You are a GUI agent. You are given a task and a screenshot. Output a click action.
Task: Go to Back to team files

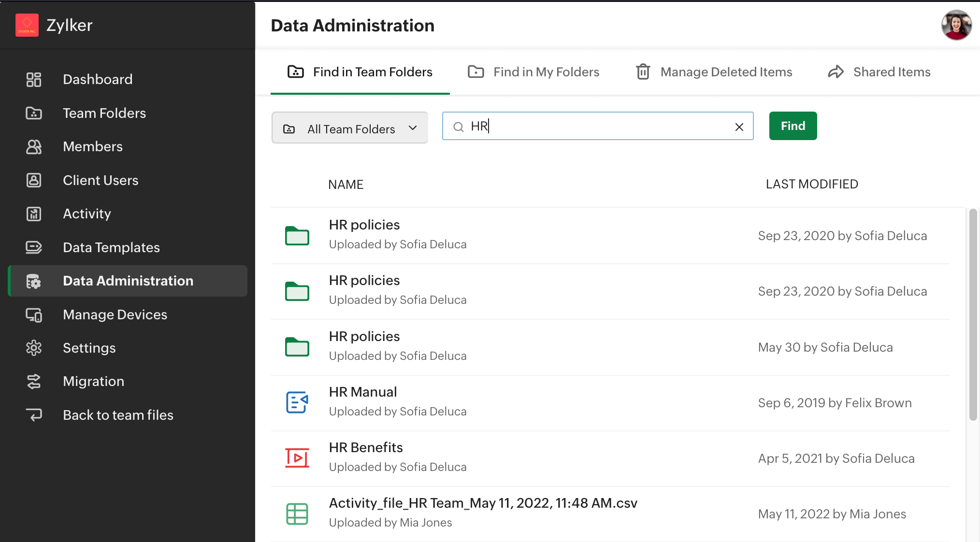(x=118, y=415)
